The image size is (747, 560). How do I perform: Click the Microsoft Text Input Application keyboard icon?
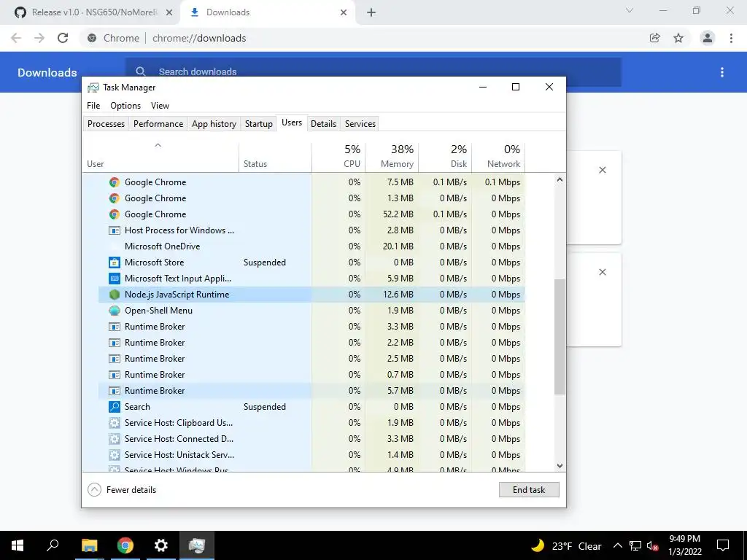115,278
